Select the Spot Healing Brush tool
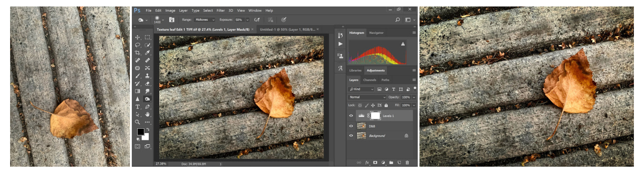This screenshot has width=644, height=180. 138,60
